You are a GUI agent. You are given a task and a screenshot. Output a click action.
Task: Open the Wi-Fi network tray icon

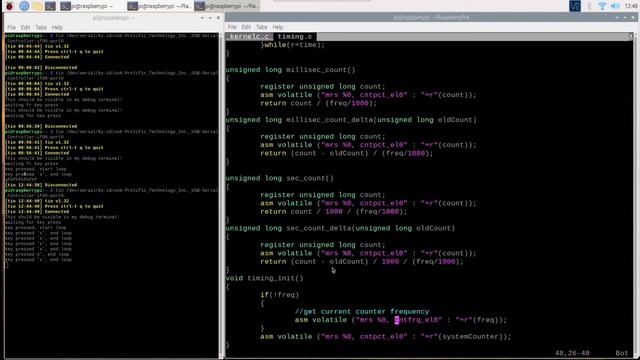tap(602, 6)
